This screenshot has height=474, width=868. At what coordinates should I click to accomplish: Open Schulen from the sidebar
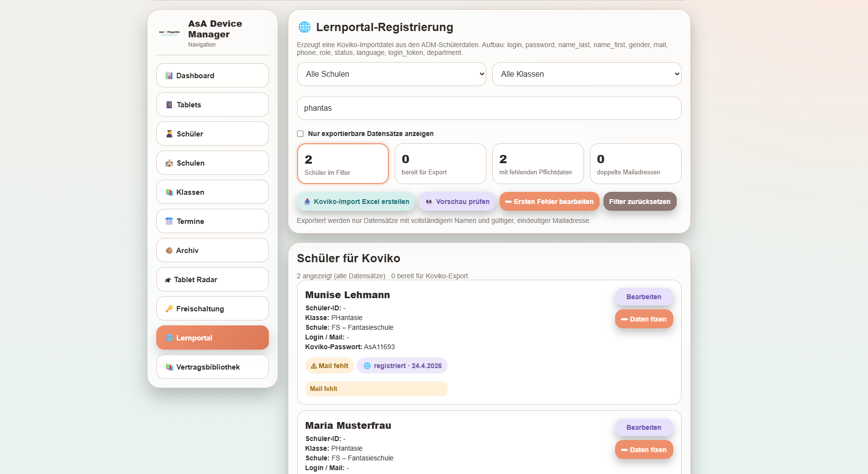click(213, 163)
